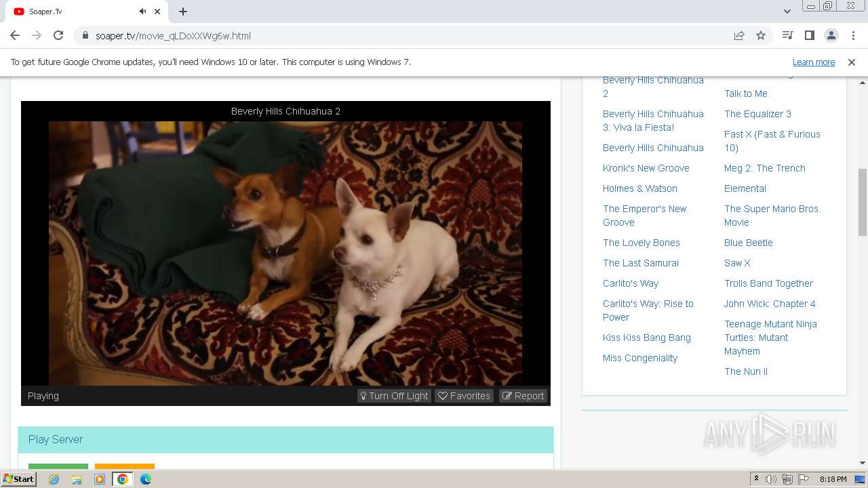Click the scrollbar down arrow
The image size is (868, 488).
[863, 463]
